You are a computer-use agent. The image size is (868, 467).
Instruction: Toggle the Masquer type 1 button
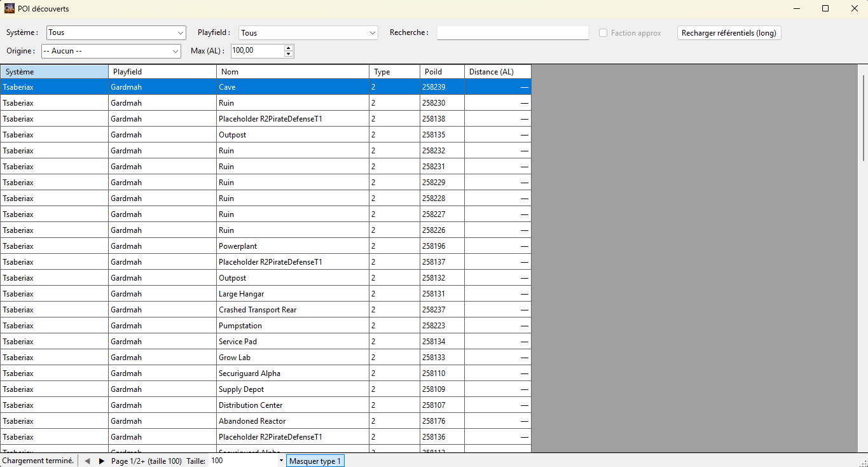(x=315, y=461)
